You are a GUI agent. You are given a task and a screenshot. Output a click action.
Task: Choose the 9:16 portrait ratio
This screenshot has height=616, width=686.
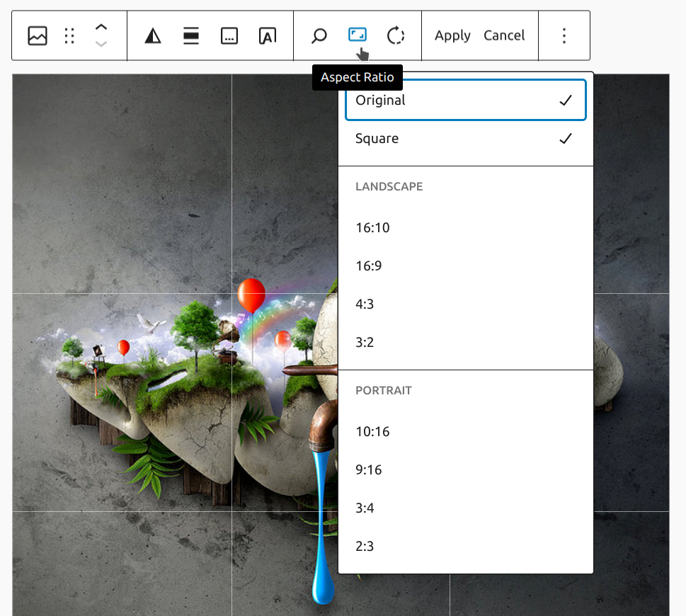click(x=466, y=470)
